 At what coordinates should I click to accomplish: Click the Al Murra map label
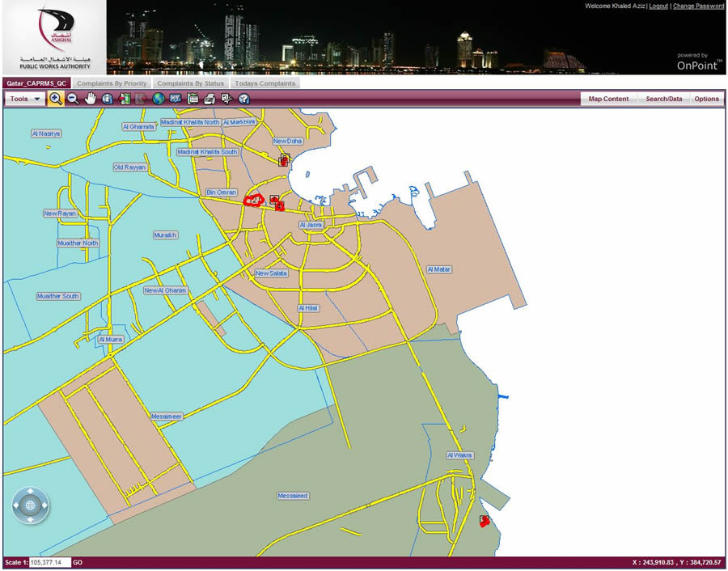(111, 340)
